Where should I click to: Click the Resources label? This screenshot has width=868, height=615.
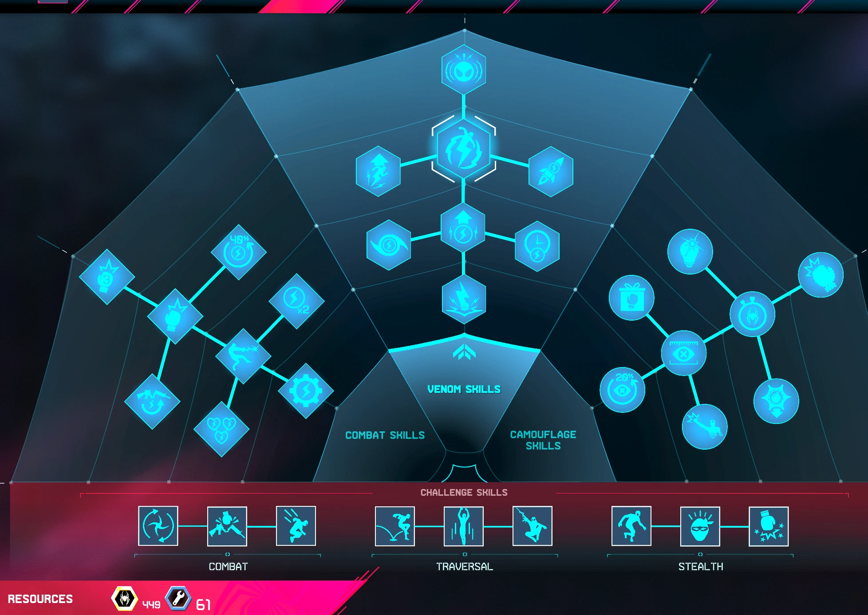pyautogui.click(x=40, y=599)
